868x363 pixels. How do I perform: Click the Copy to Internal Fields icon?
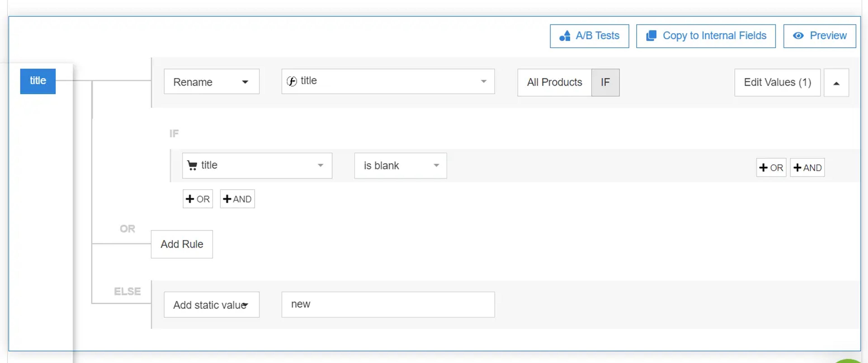point(651,35)
